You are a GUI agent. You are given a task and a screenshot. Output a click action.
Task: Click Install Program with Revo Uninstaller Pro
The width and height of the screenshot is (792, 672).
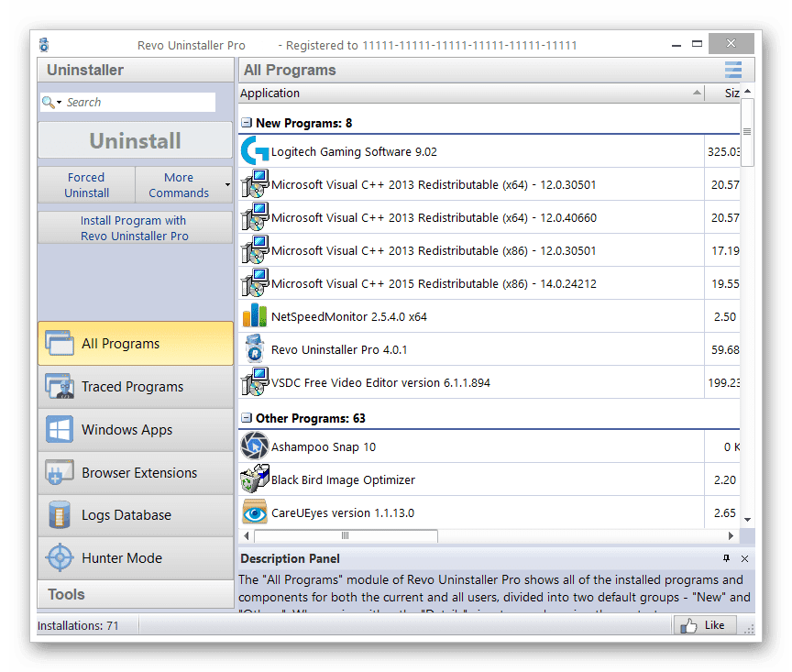click(135, 228)
